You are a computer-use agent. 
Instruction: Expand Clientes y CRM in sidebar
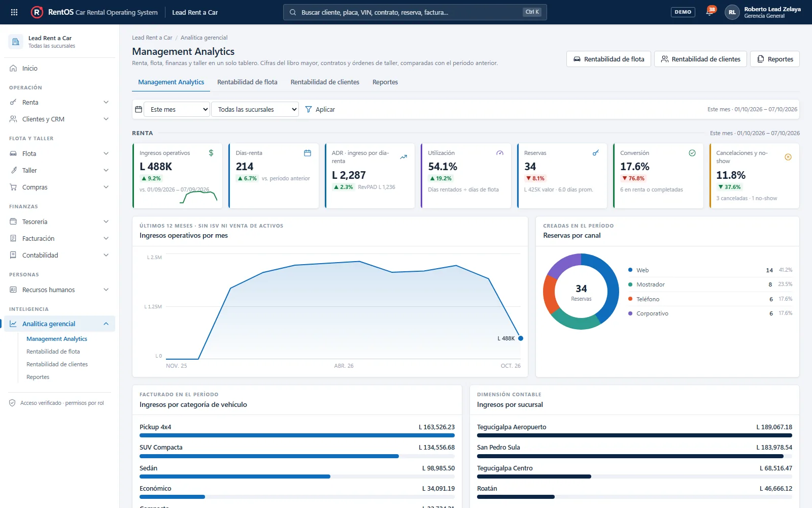pos(59,119)
